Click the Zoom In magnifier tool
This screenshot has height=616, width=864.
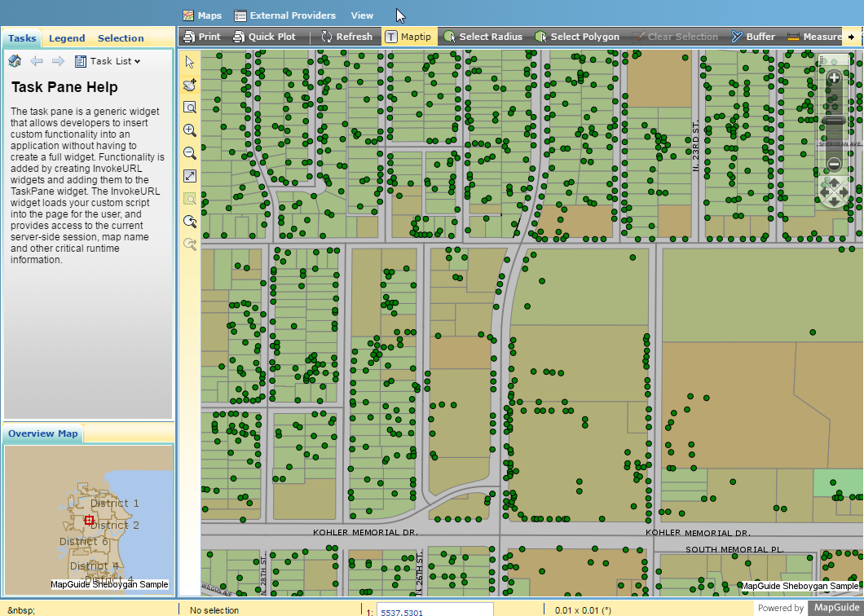pos(190,130)
